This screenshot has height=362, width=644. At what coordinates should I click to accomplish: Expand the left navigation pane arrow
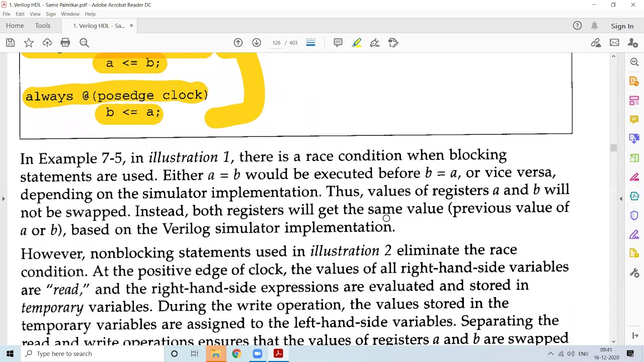click(3, 199)
